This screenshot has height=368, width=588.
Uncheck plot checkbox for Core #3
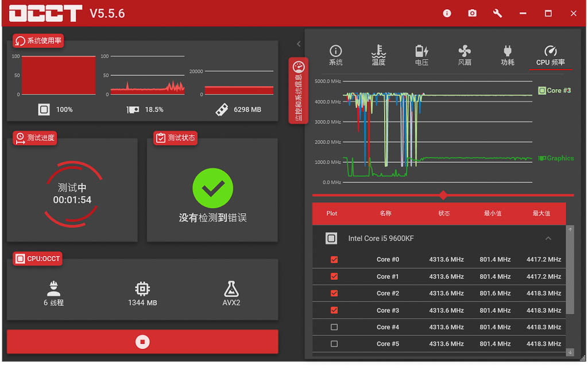pos(334,310)
